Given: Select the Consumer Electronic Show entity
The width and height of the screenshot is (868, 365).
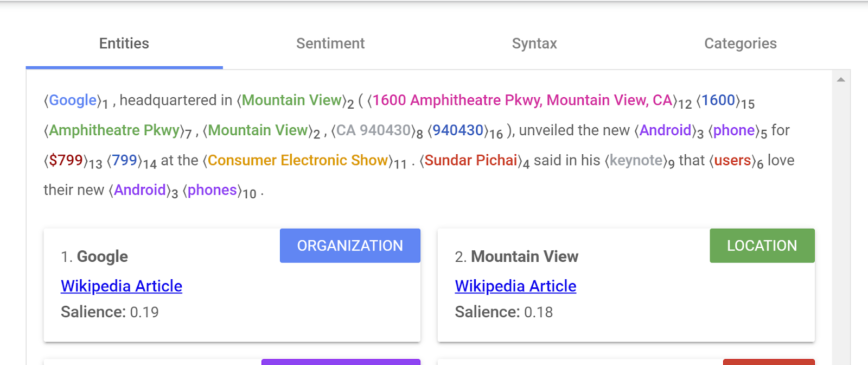Looking at the screenshot, I should (298, 161).
